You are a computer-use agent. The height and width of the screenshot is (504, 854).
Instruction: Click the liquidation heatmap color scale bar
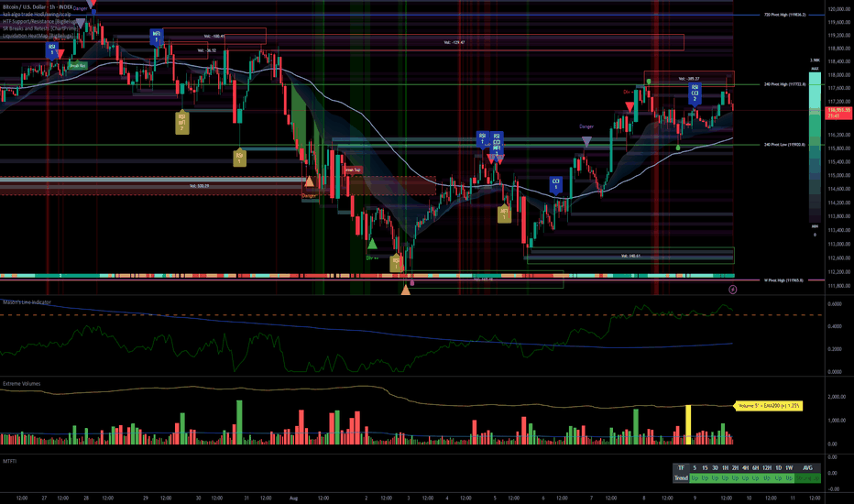point(815,148)
